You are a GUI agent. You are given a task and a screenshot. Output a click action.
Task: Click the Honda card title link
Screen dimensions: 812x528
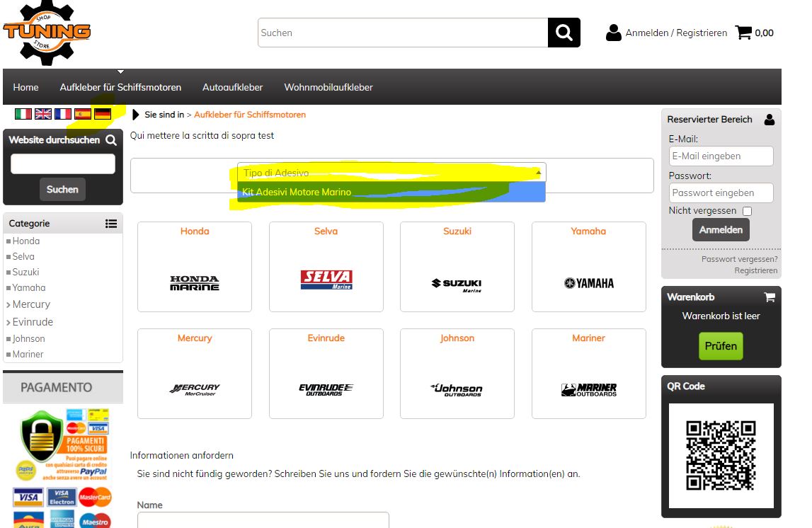195,231
